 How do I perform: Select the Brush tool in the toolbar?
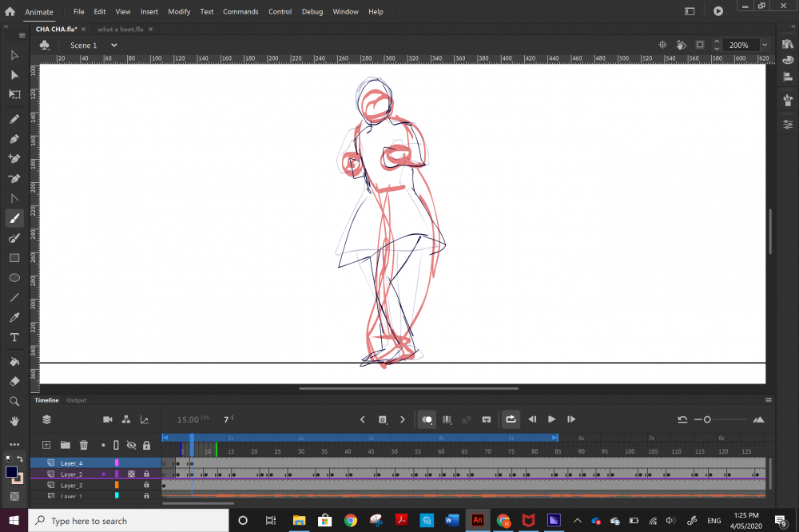tap(14, 218)
